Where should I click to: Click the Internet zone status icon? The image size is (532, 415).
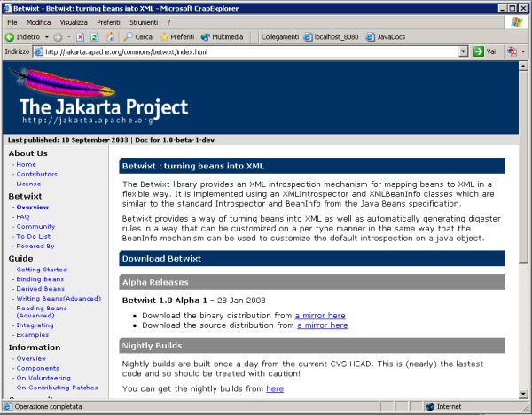pos(430,406)
